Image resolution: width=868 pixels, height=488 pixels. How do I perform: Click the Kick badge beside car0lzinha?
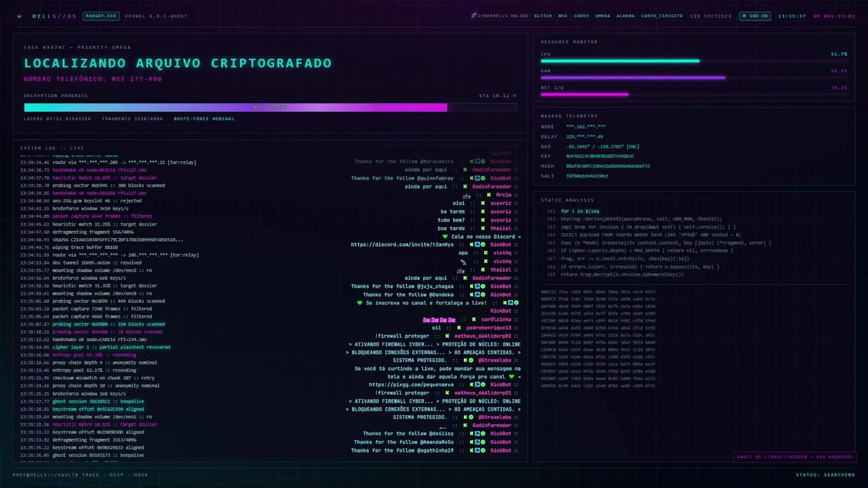coord(474,319)
